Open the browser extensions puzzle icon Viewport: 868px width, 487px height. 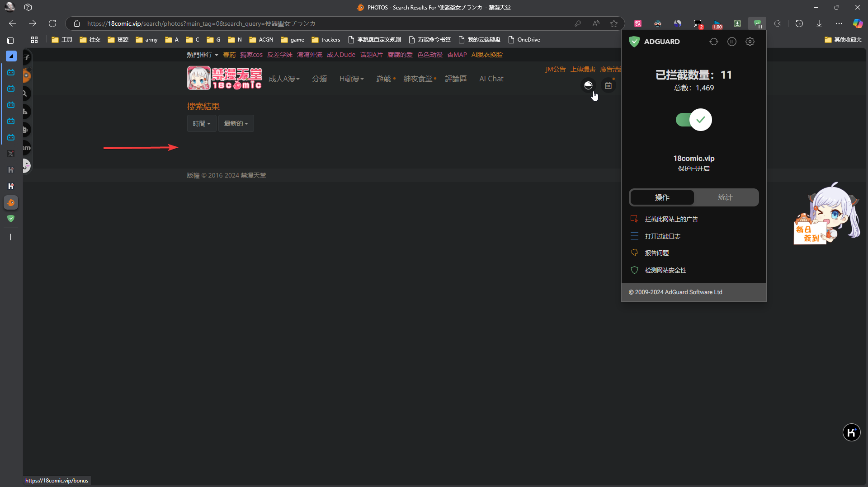(x=777, y=23)
